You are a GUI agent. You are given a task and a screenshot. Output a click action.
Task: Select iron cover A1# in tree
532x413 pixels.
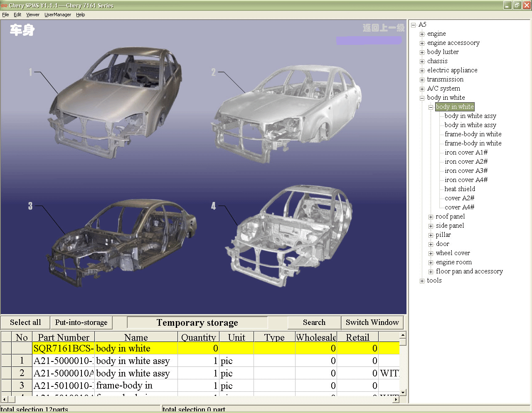(466, 152)
